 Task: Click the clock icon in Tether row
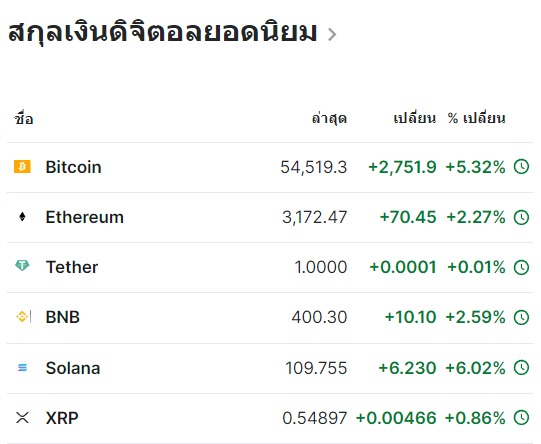point(521,267)
